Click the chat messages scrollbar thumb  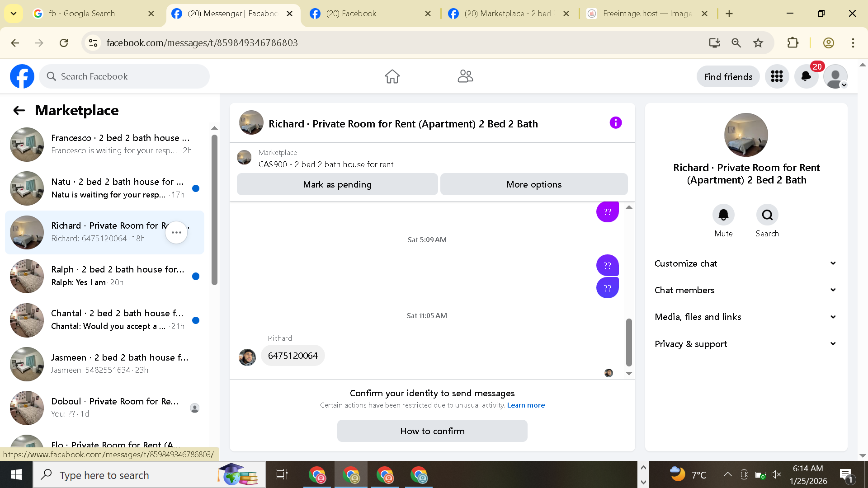(x=629, y=342)
